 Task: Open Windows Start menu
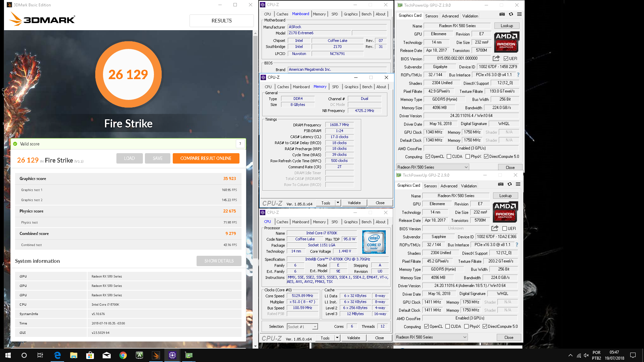[x=8, y=355]
